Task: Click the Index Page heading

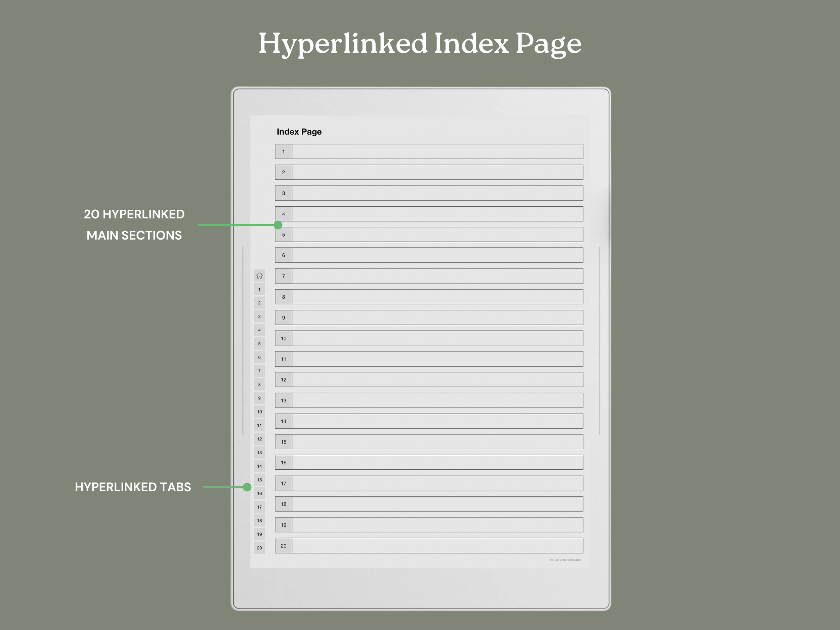Action: [299, 132]
